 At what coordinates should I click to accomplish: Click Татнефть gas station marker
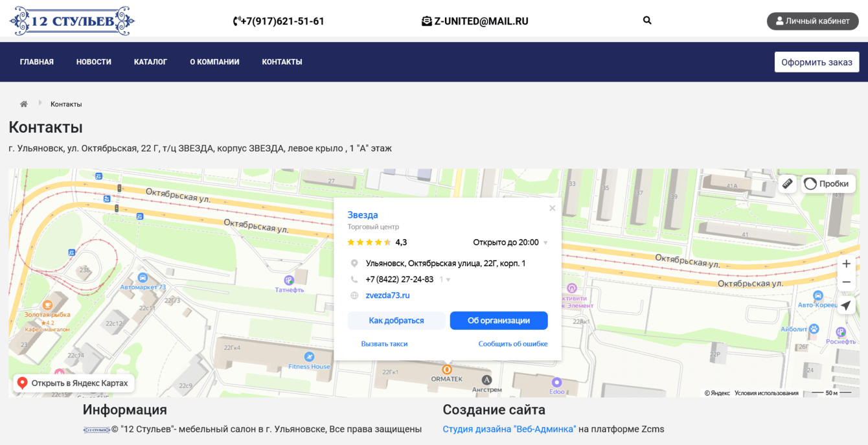tap(289, 280)
